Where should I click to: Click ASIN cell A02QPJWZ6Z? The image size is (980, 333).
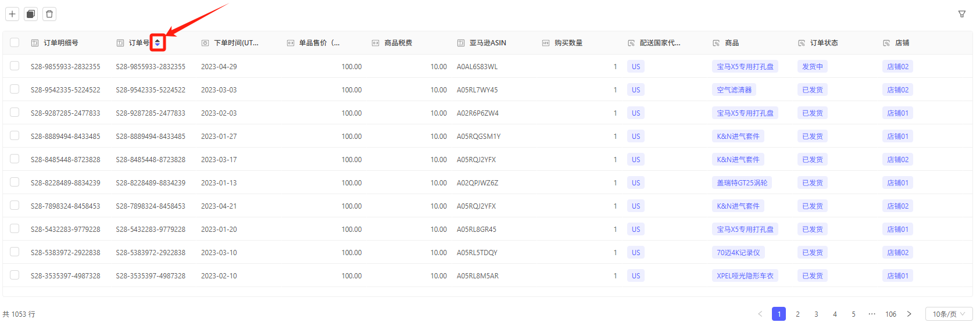tap(478, 183)
